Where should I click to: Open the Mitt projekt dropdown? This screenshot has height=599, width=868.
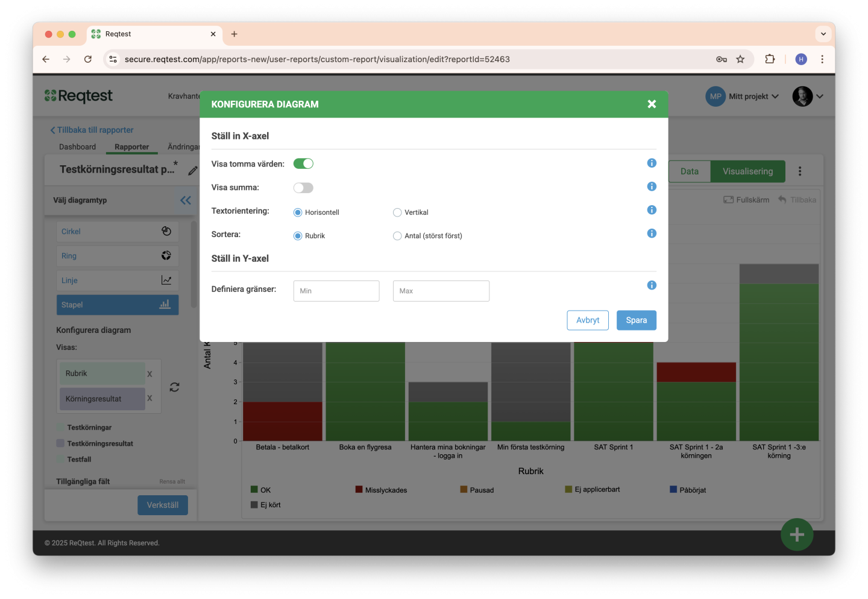tap(742, 97)
